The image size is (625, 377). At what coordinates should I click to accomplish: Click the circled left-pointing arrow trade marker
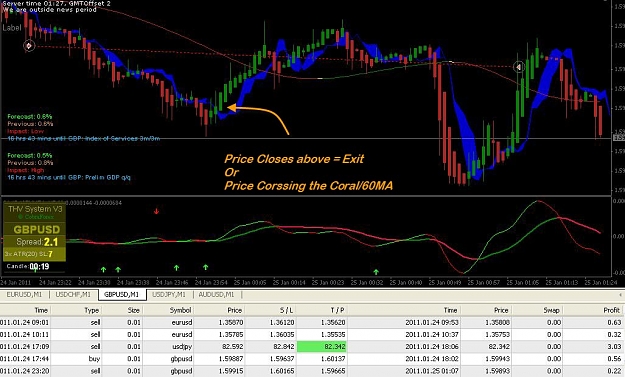pyautogui.click(x=519, y=67)
